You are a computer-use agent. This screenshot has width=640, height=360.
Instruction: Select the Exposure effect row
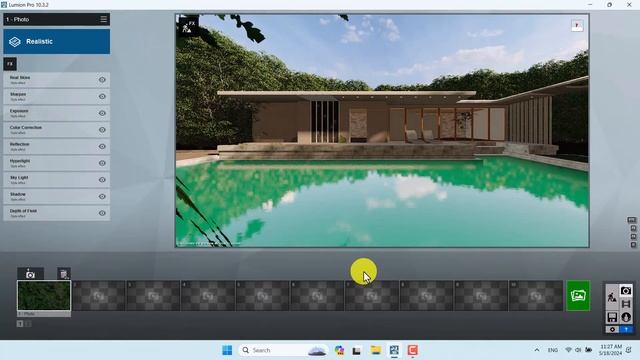pyautogui.click(x=57, y=113)
